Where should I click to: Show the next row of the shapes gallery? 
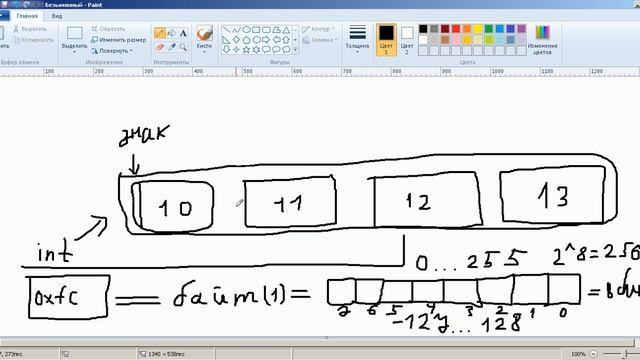point(296,40)
